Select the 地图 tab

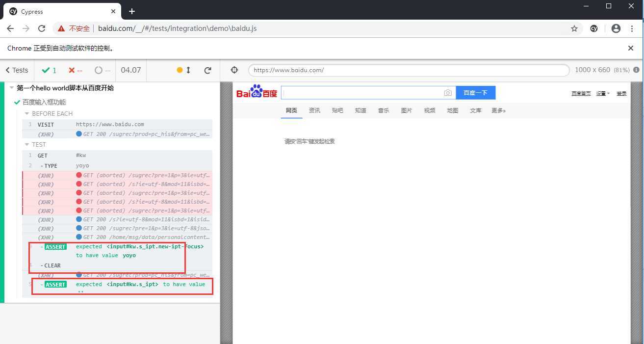[452, 110]
